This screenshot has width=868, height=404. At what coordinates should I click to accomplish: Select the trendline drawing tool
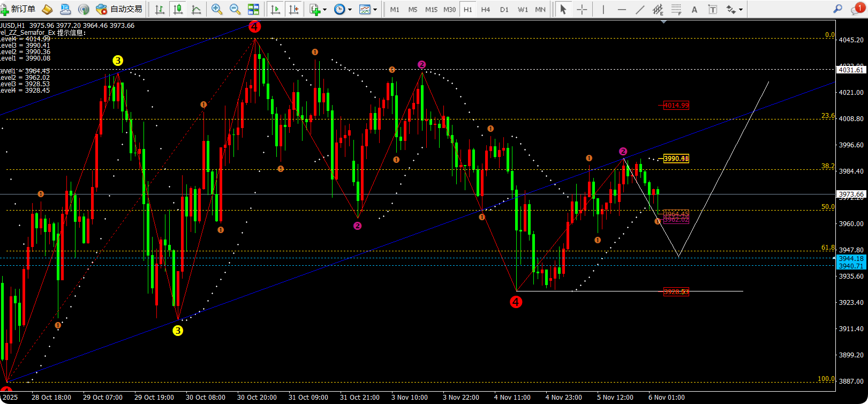(640, 9)
